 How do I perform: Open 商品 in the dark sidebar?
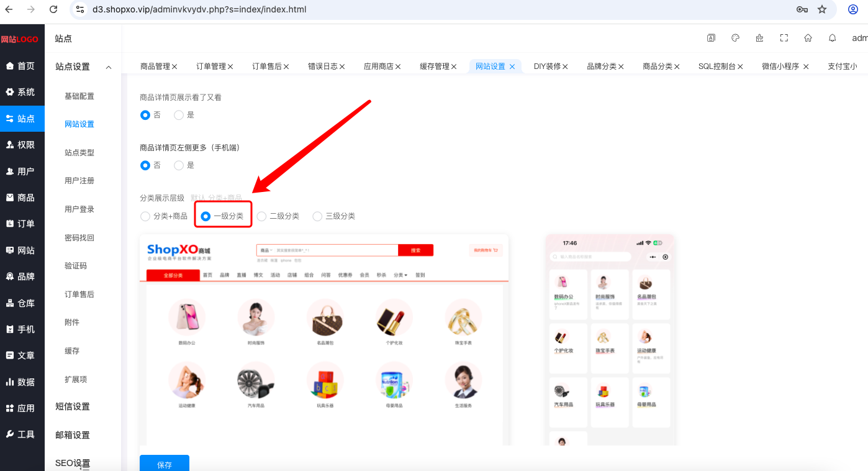pyautogui.click(x=22, y=198)
